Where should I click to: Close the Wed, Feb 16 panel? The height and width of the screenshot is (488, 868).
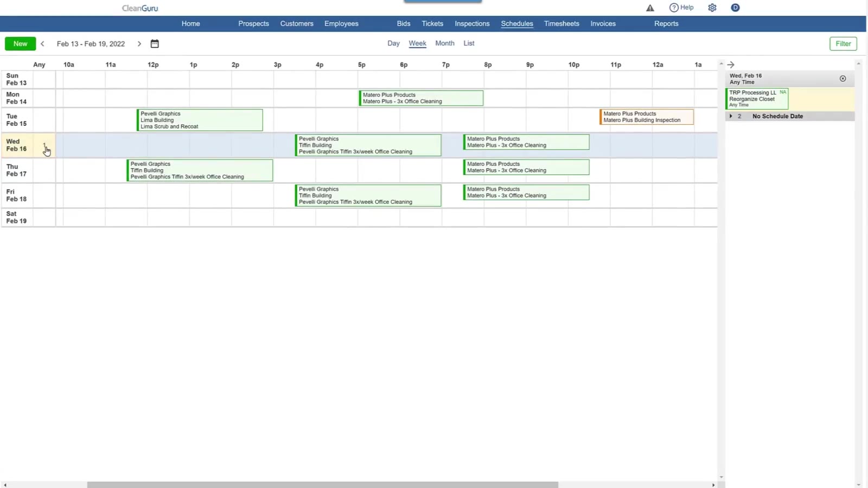pos(843,79)
